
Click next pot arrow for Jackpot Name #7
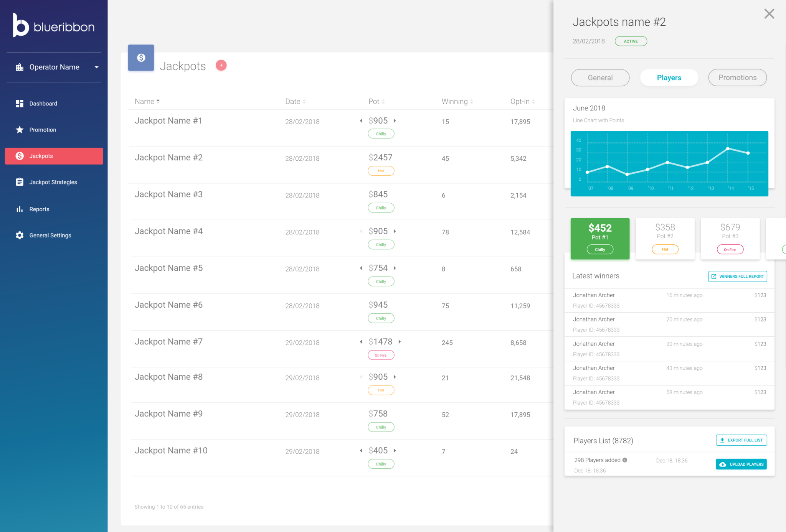point(400,341)
